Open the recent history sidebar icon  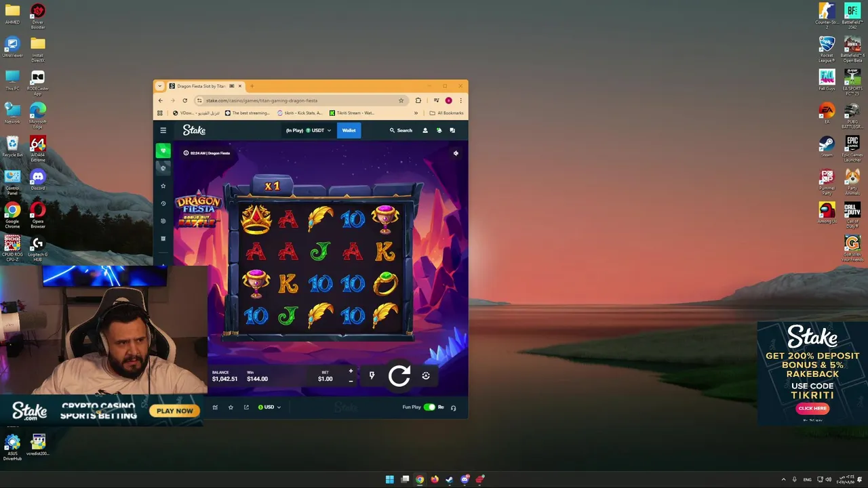163,203
